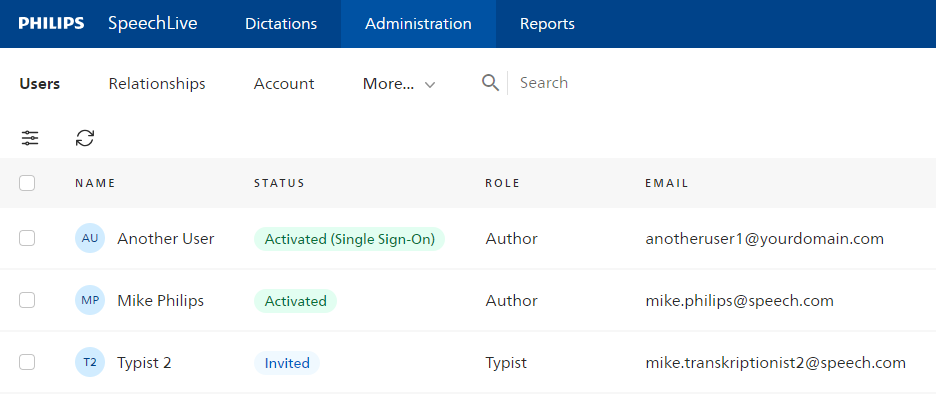The image size is (936, 399).
Task: Click the name Another User
Action: tap(166, 239)
